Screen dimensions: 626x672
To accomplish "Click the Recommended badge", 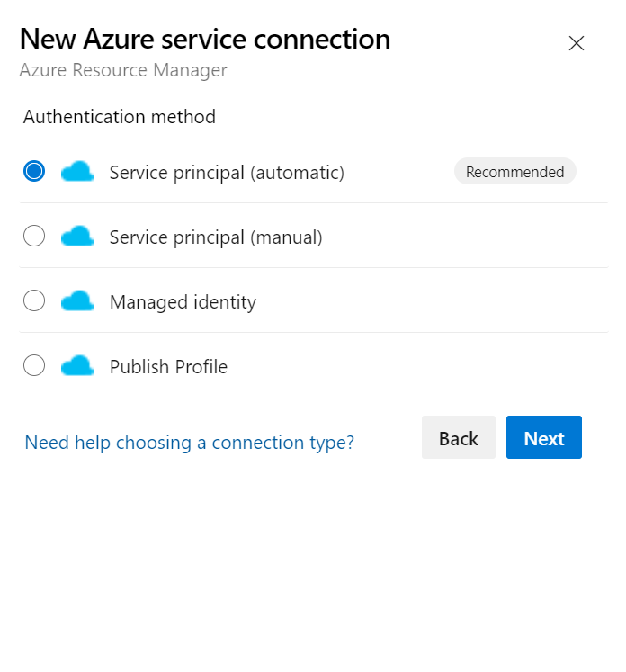I will [514, 172].
